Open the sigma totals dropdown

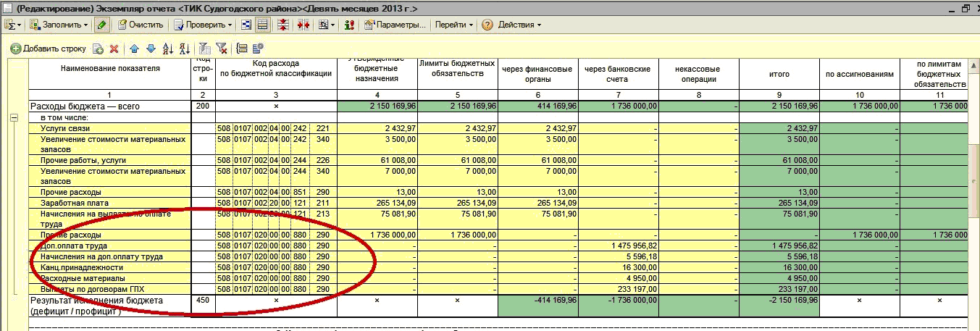[13, 25]
